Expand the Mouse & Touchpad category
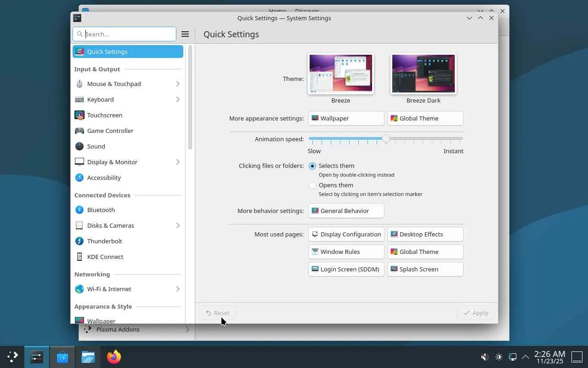588x368 pixels. pyautogui.click(x=178, y=84)
